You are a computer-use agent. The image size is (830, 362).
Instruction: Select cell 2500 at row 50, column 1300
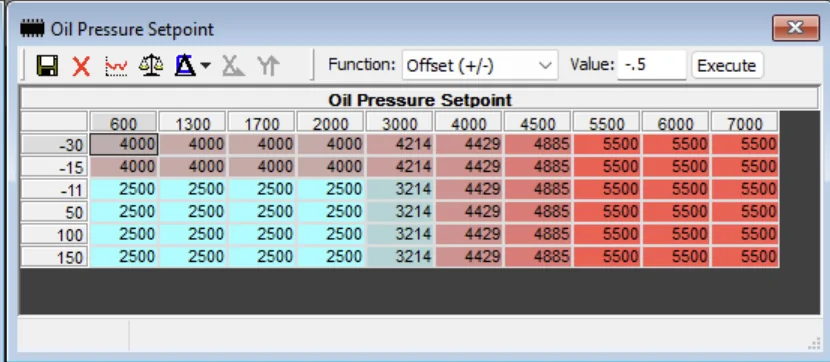coord(193,212)
